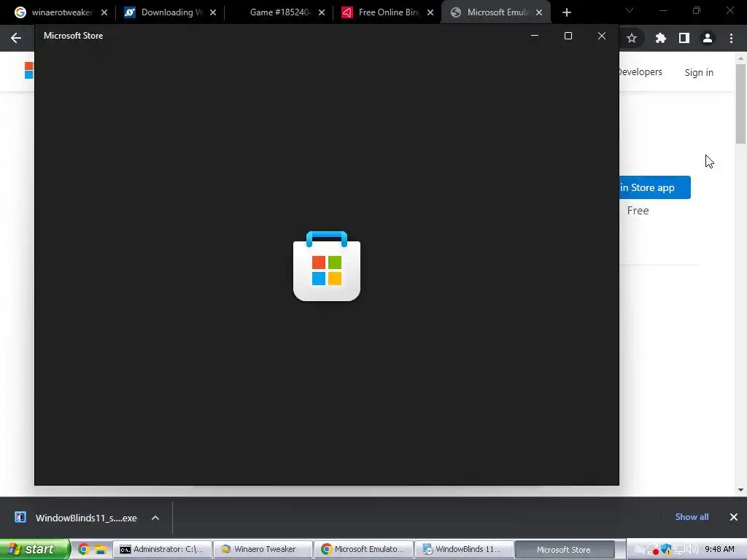Click the 'Free' price text
Screen dimensions: 747x560
(638, 211)
